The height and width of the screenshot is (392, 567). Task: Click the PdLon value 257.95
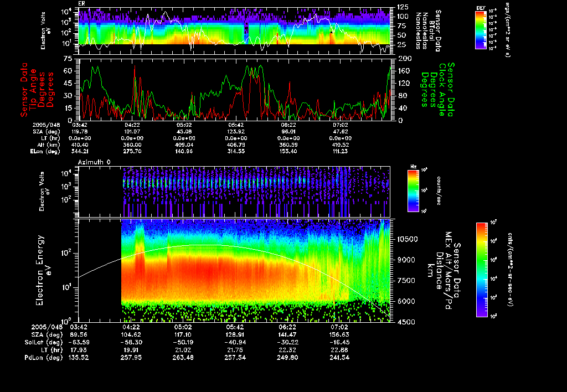tap(131, 358)
